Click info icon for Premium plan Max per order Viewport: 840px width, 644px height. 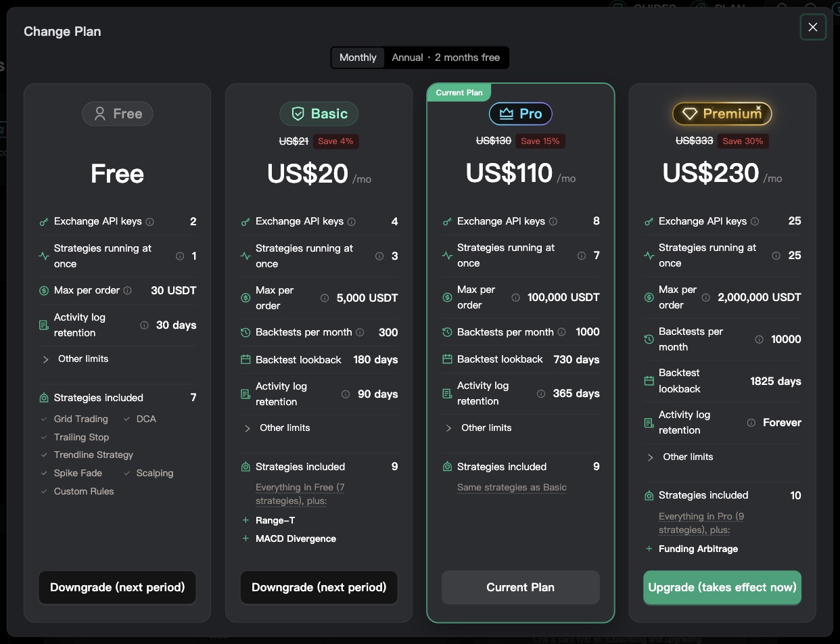tap(706, 298)
